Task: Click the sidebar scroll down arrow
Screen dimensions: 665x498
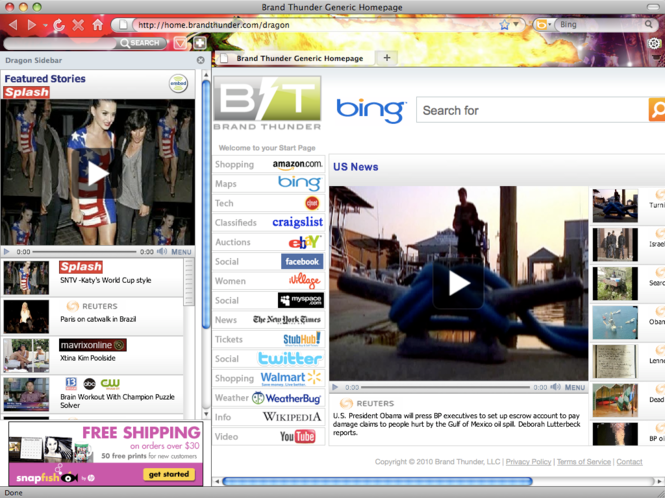Action: click(x=206, y=414)
